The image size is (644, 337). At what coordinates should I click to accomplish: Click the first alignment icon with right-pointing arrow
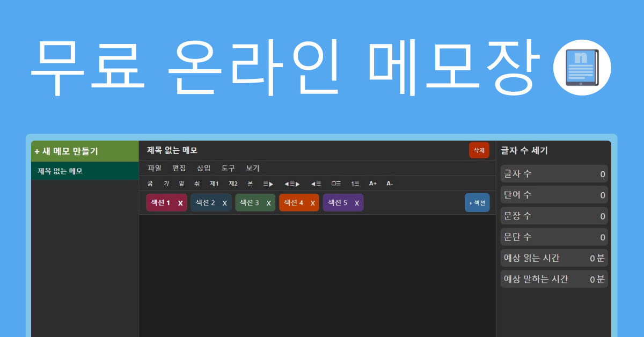[x=268, y=184]
